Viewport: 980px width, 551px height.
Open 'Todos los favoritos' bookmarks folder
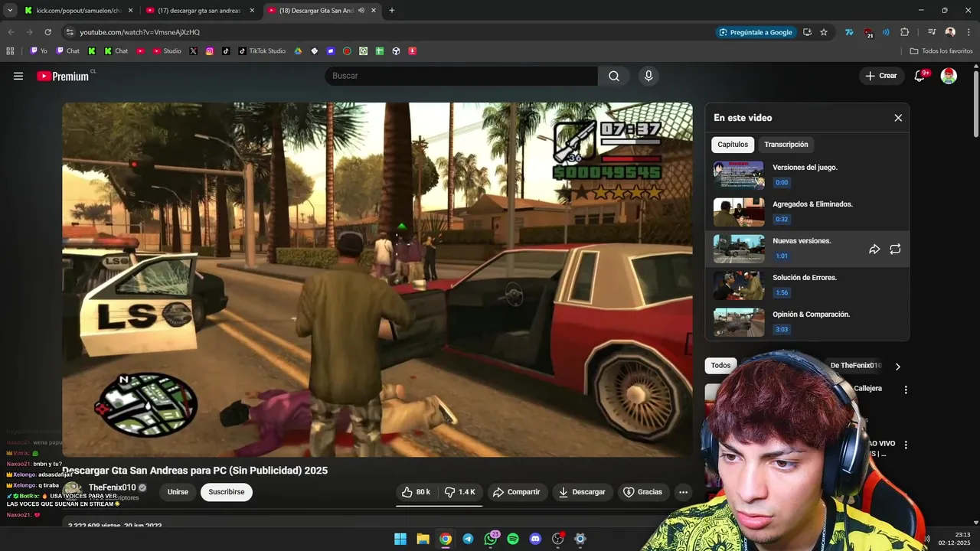[941, 51]
